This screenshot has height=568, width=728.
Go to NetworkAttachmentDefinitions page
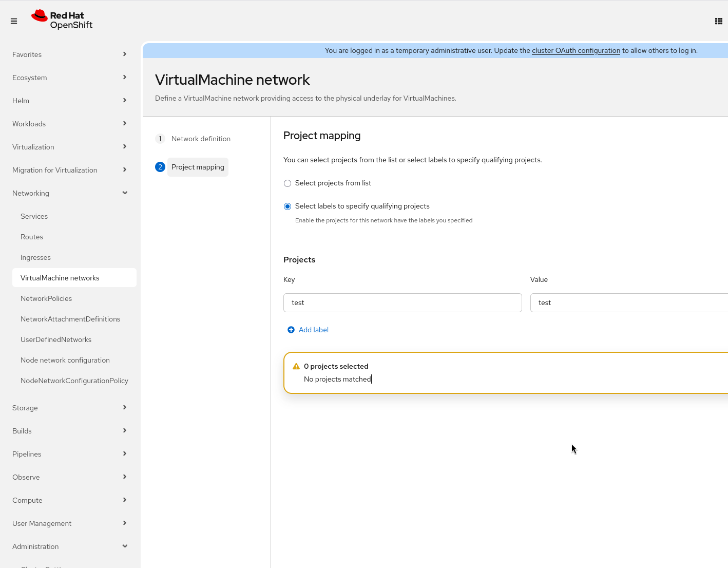(70, 319)
